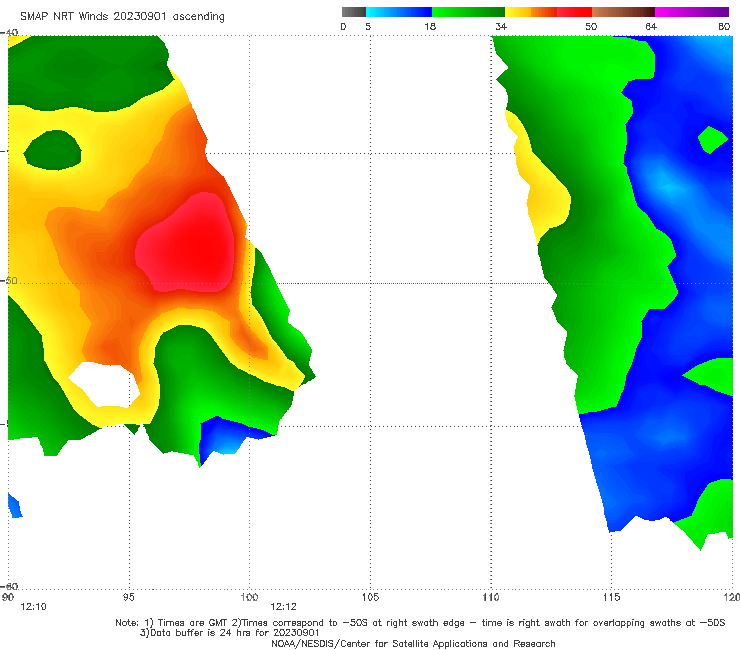Click the cyan-to-blue 5-18 color bar segment
The image size is (740, 650).
click(x=399, y=12)
